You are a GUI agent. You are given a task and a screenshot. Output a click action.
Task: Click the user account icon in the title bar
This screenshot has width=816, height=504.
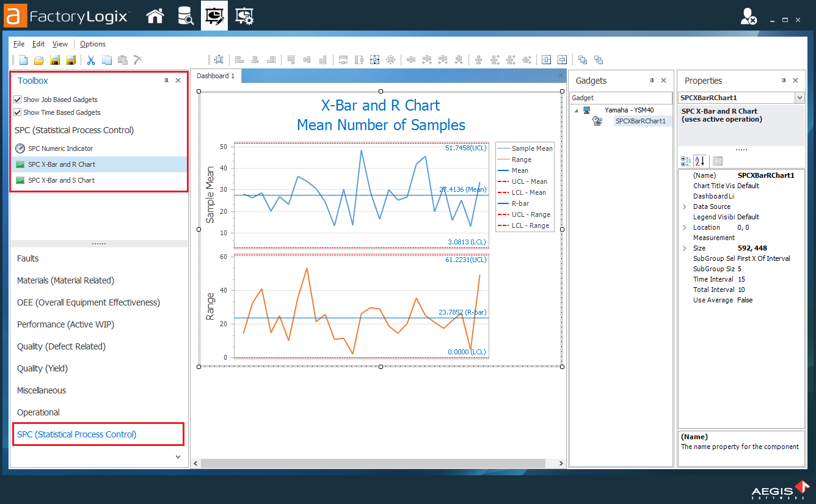click(748, 16)
